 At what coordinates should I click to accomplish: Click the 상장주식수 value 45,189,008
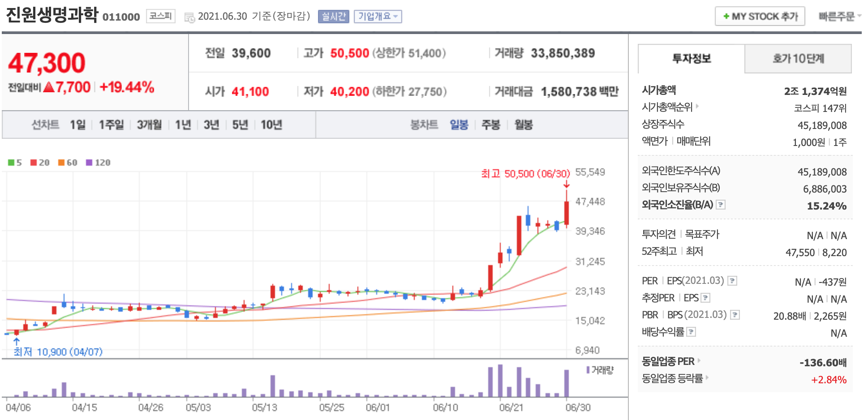click(x=822, y=125)
